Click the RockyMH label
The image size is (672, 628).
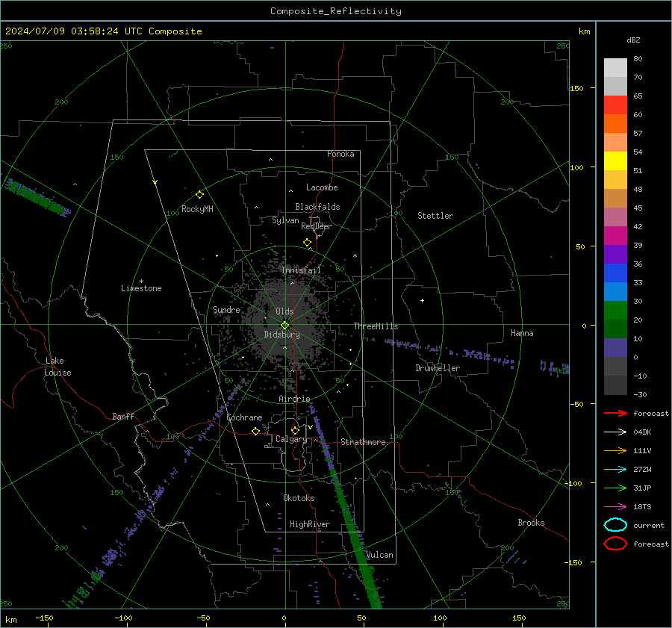tap(197, 209)
